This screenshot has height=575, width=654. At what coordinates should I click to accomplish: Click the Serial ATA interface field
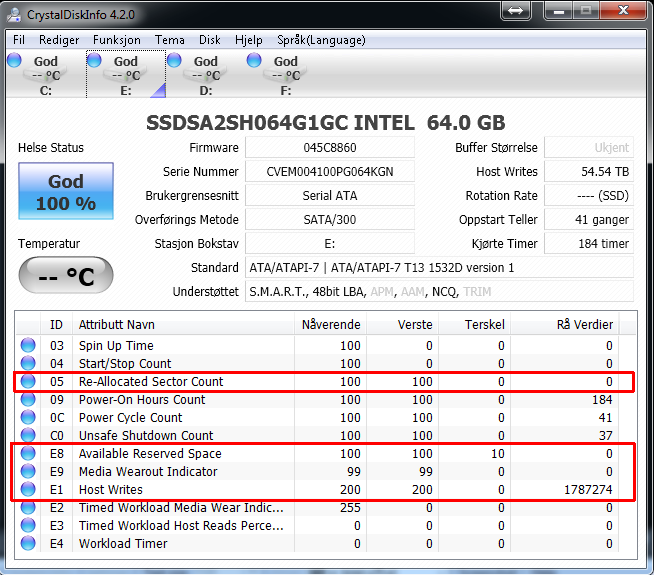(x=330, y=196)
